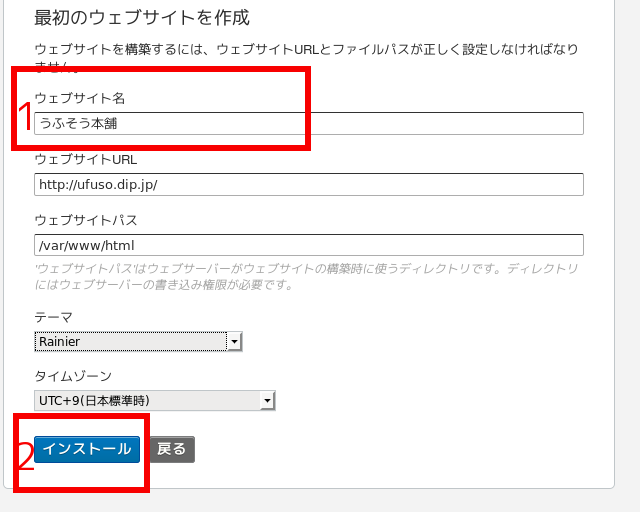
Task: Click the テーマ label above the dropdown
Action: click(x=53, y=317)
